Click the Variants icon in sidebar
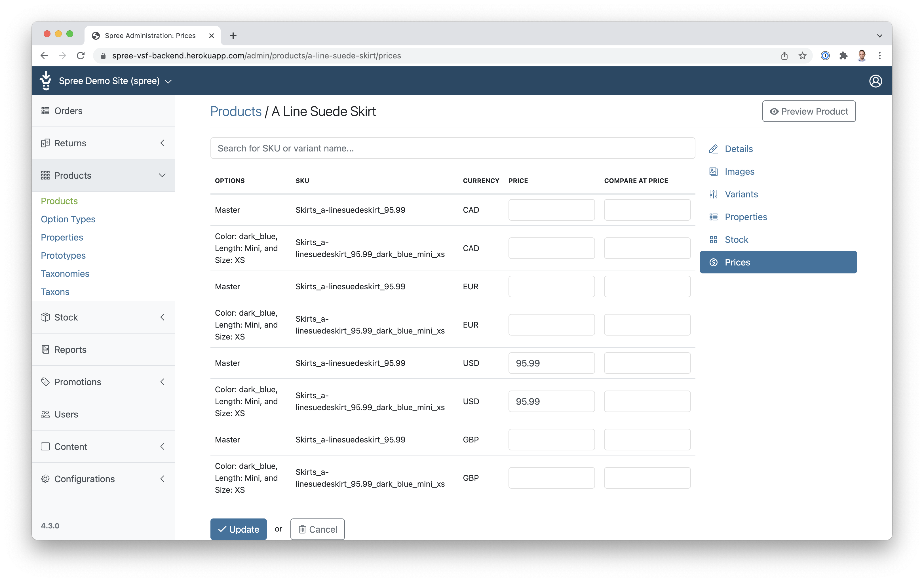924x582 pixels. tap(715, 194)
